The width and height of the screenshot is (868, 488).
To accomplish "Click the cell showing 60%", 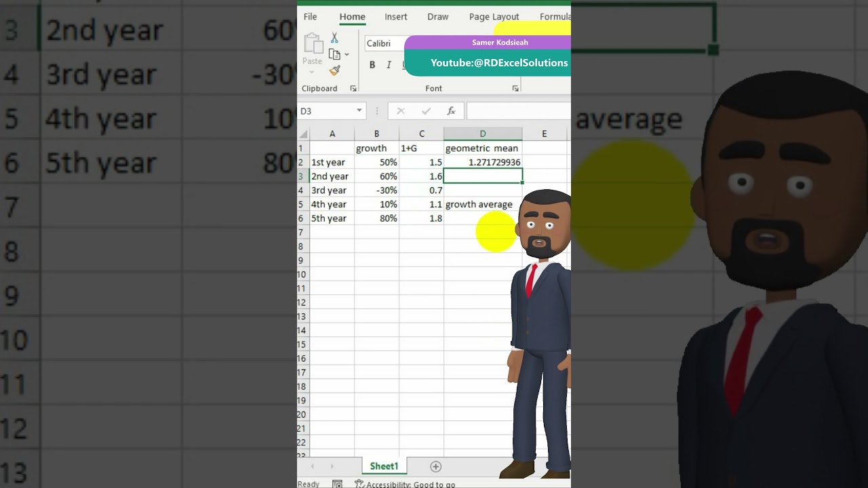I will (376, 176).
